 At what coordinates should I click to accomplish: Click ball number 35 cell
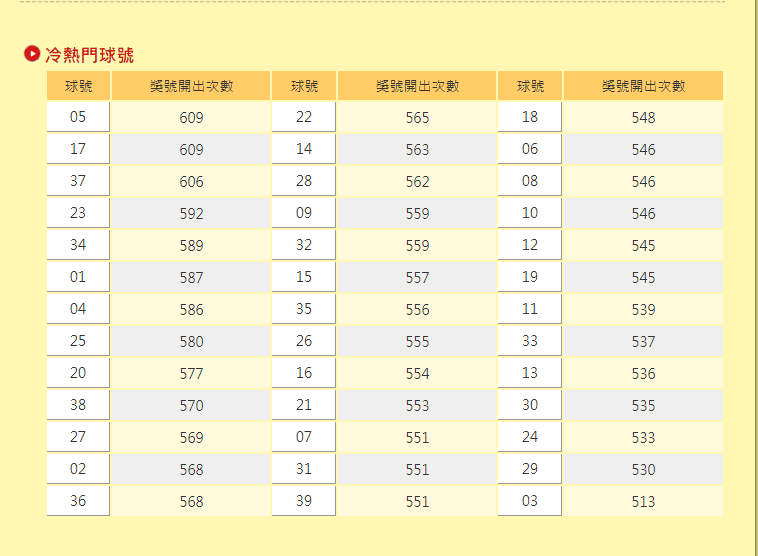[x=304, y=308]
